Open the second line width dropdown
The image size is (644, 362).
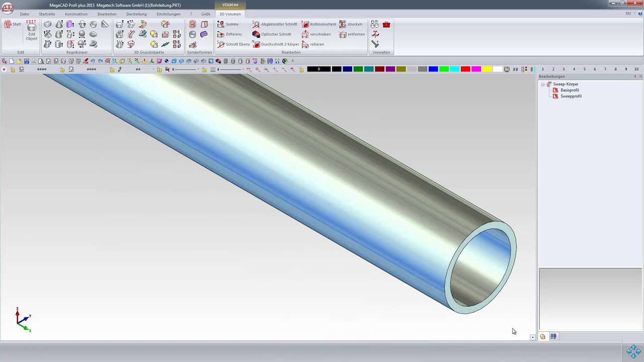(x=243, y=69)
